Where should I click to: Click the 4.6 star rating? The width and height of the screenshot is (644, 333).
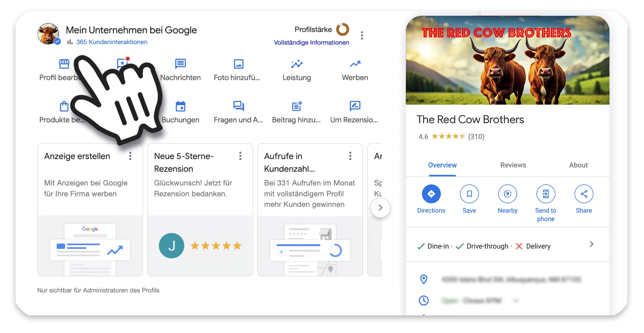[449, 136]
